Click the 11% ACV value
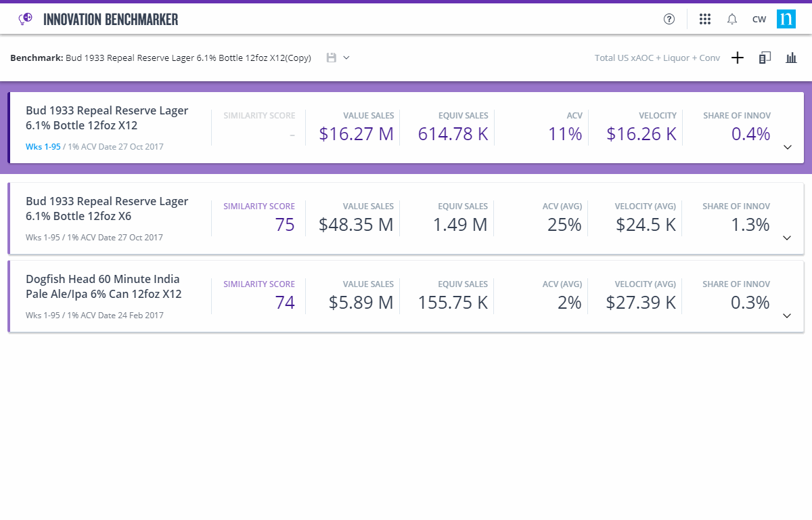Screen dimensions: 812x520 (565, 134)
